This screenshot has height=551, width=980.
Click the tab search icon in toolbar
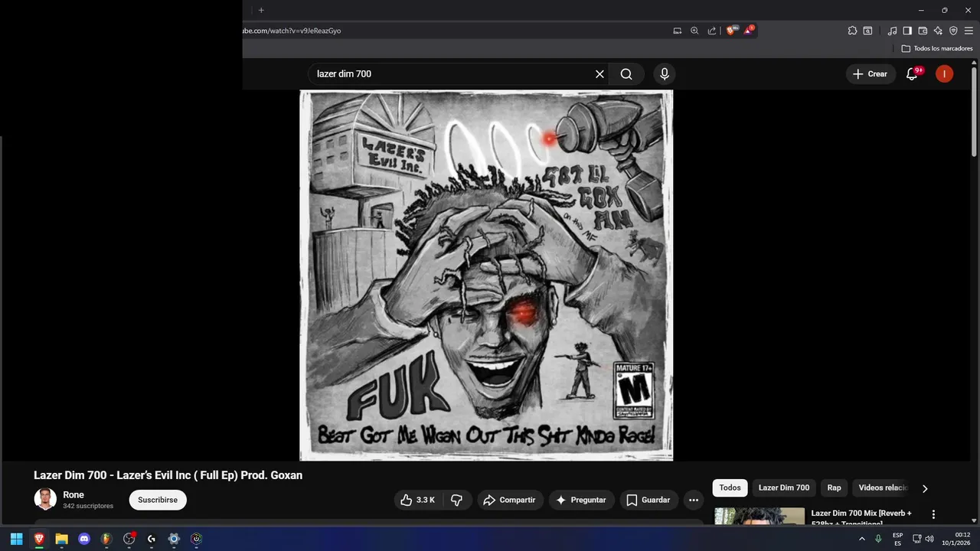(x=867, y=31)
